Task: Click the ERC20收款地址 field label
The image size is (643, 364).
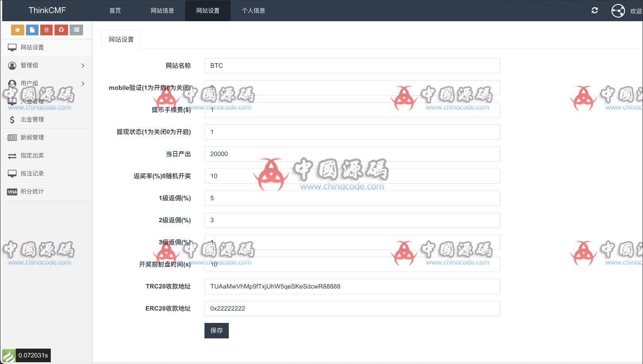Action: point(168,308)
